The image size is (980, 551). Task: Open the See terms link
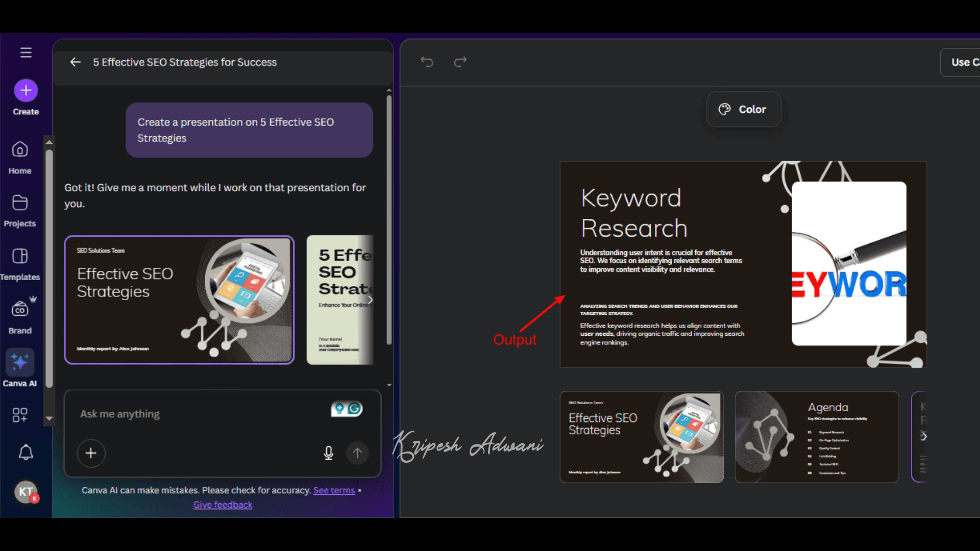334,490
